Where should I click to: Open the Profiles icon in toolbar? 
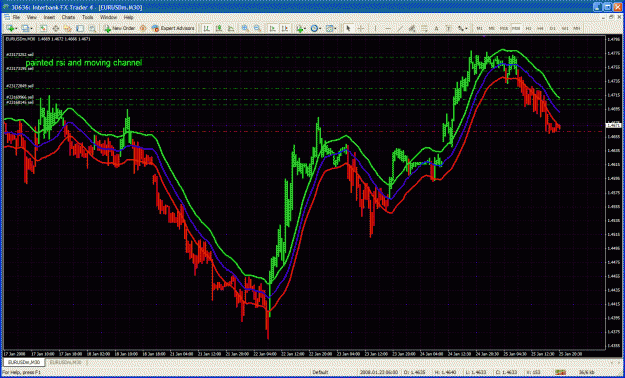25,28
